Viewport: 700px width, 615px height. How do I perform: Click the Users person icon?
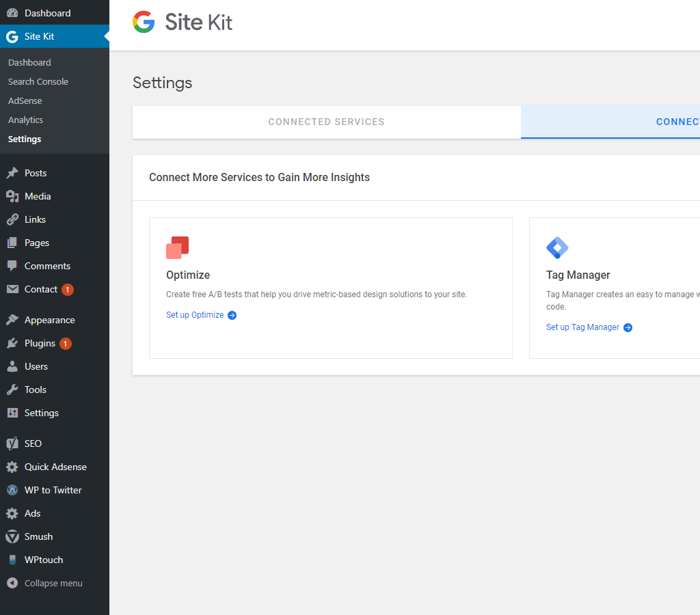(12, 366)
